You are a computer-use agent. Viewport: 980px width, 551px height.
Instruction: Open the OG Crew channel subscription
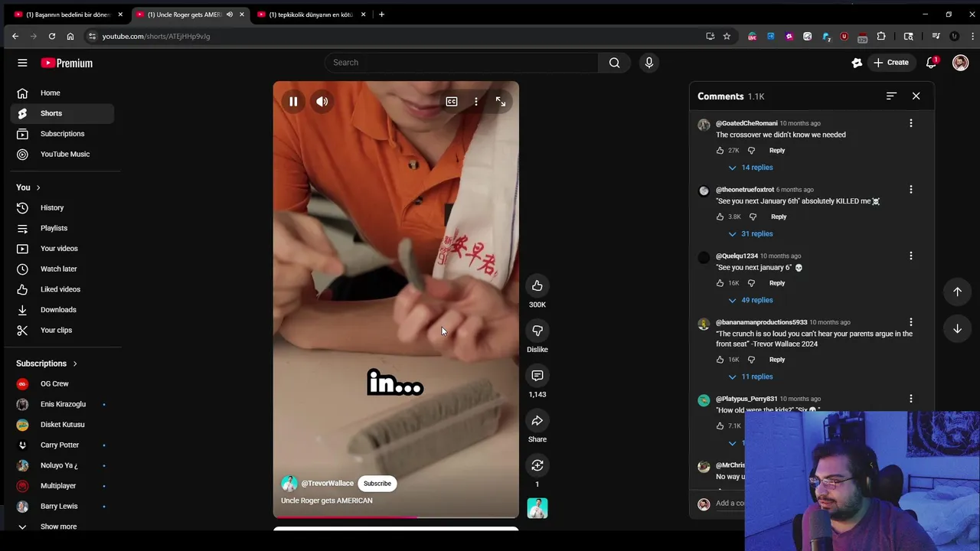coord(61,384)
